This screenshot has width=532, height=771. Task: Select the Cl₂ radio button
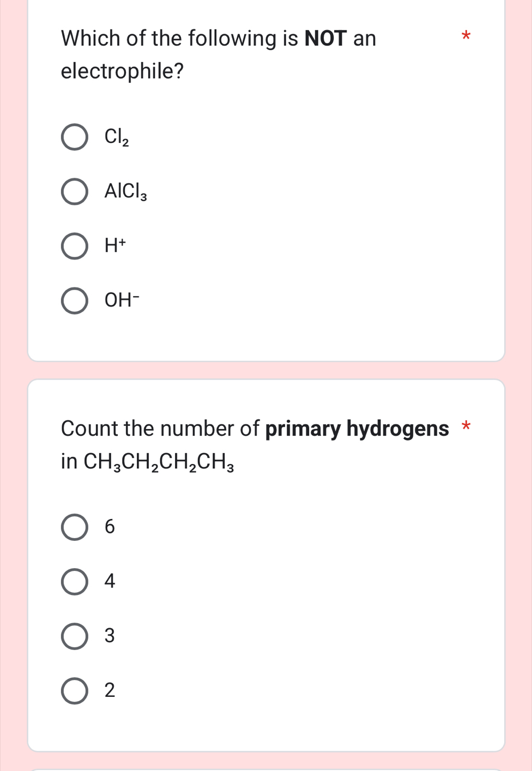[x=74, y=137]
